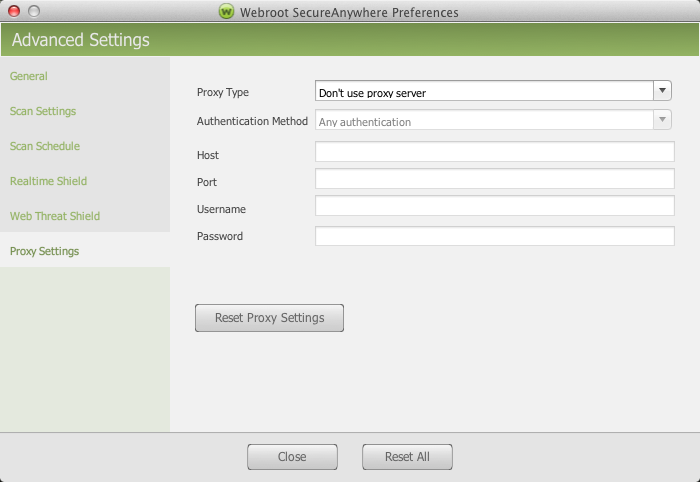
Task: Open the Authentication Method dropdown
Action: [x=493, y=121]
